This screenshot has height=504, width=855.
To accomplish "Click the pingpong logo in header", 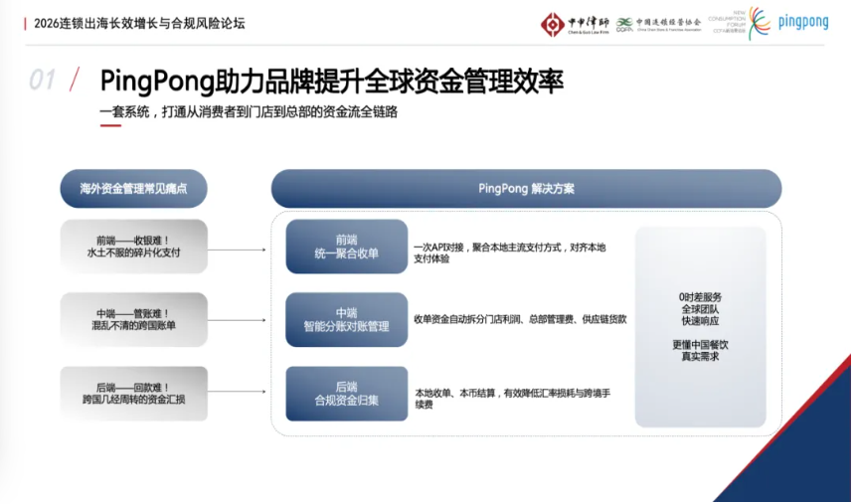I will click(802, 22).
